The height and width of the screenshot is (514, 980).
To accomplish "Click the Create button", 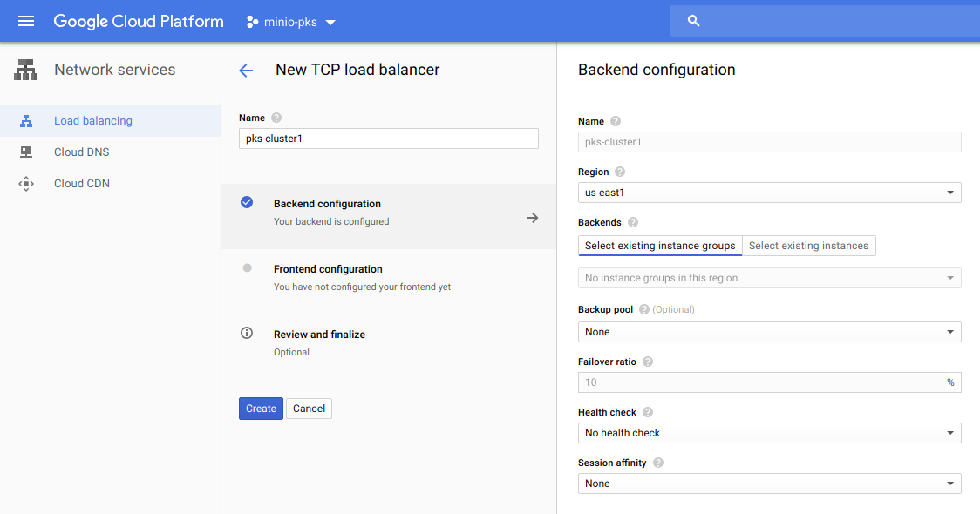I will pyautogui.click(x=261, y=409).
